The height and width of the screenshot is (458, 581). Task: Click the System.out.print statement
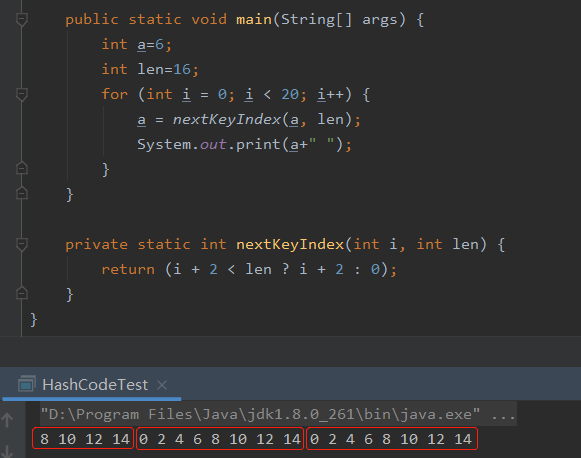click(244, 145)
